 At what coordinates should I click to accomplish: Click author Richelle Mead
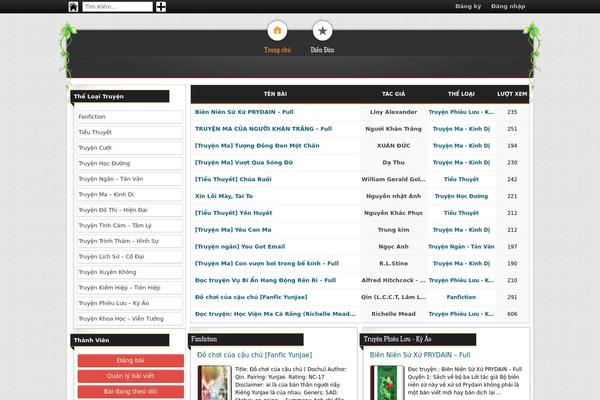click(x=393, y=314)
